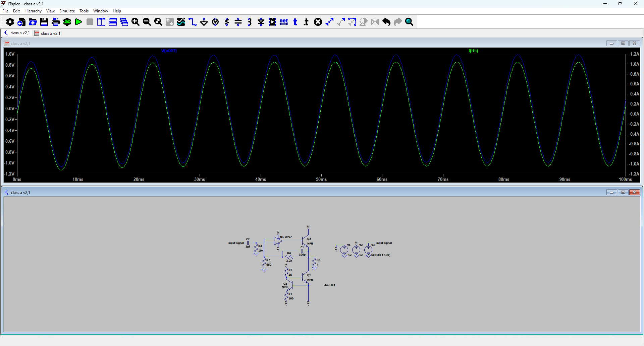
Task: Open the pick visible traces icon
Action: pos(181,22)
